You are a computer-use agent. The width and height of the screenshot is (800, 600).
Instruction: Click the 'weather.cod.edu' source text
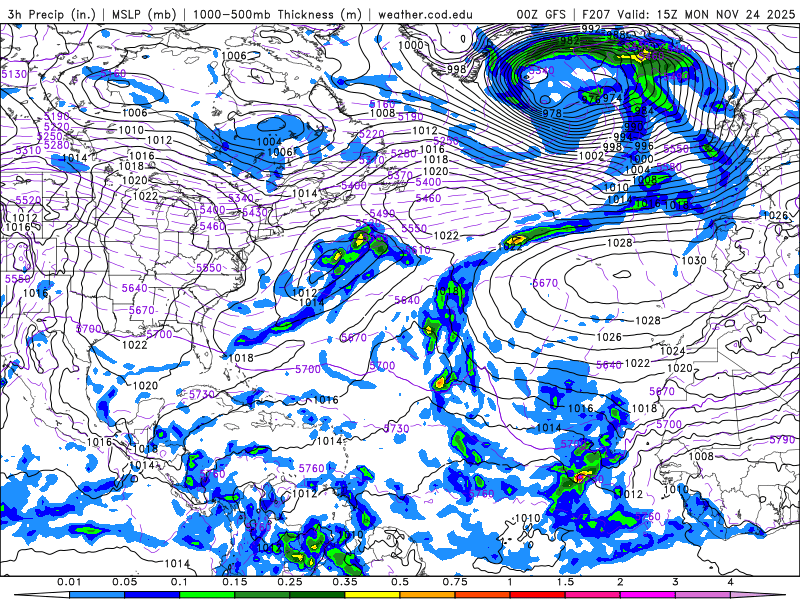point(425,14)
